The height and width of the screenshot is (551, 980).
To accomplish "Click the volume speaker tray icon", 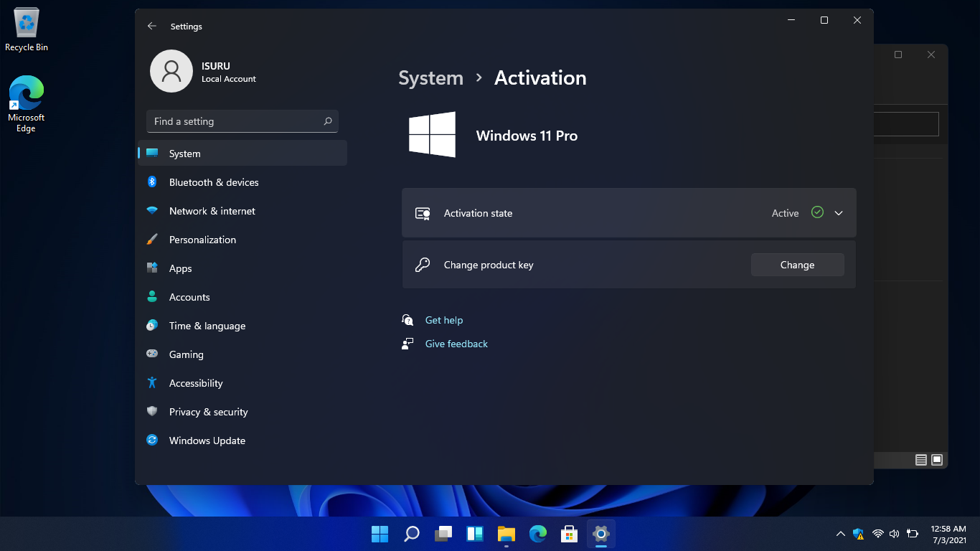I will click(894, 534).
